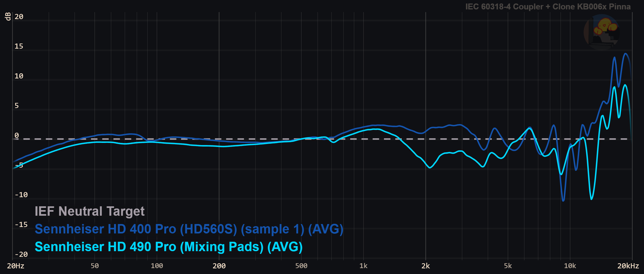Click the 1k frequency axis label

363,266
